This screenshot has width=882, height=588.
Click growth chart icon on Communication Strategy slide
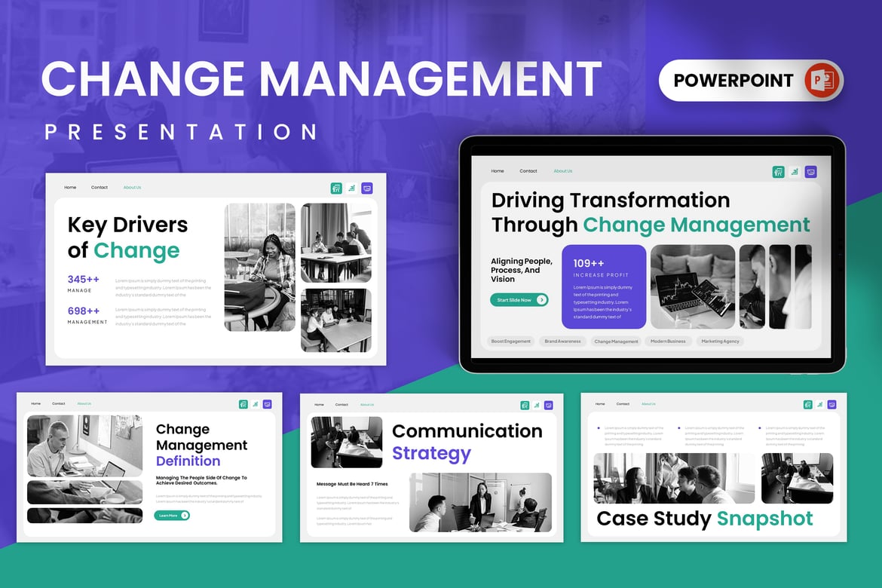tap(537, 405)
